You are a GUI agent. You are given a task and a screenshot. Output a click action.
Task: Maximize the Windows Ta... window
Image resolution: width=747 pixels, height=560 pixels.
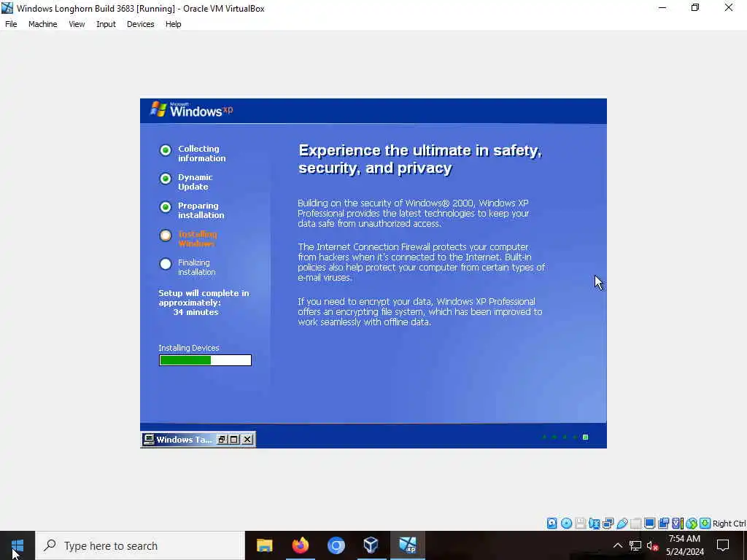pos(234,440)
